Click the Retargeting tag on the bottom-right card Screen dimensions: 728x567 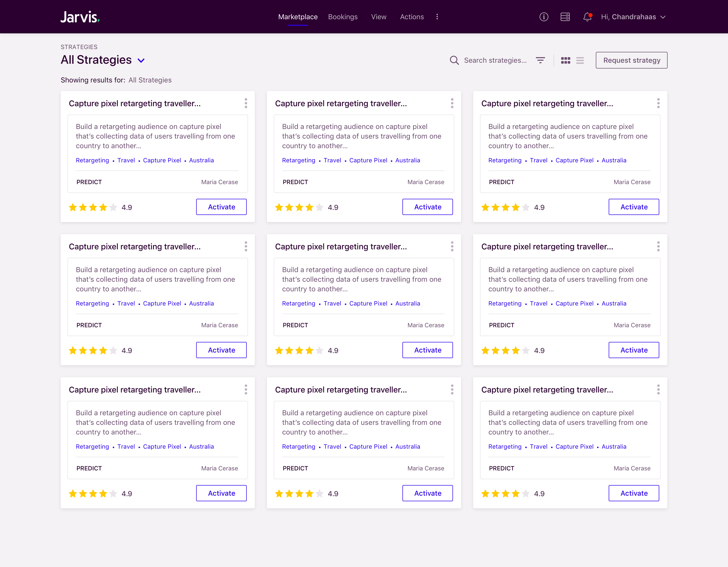[505, 447]
